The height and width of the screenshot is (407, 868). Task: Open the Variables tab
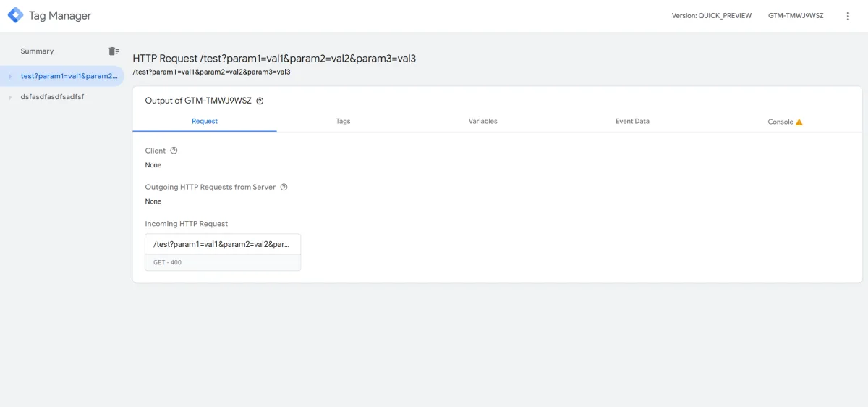tap(482, 121)
